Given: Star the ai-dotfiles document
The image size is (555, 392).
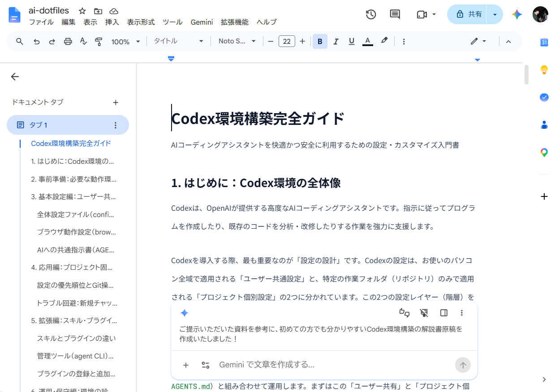Looking at the screenshot, I should coord(82,11).
